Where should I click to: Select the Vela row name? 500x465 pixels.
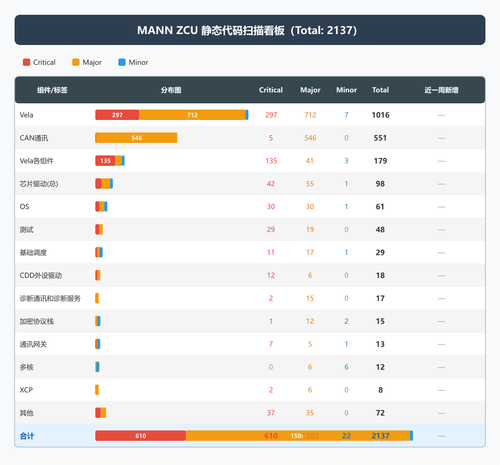tap(26, 115)
